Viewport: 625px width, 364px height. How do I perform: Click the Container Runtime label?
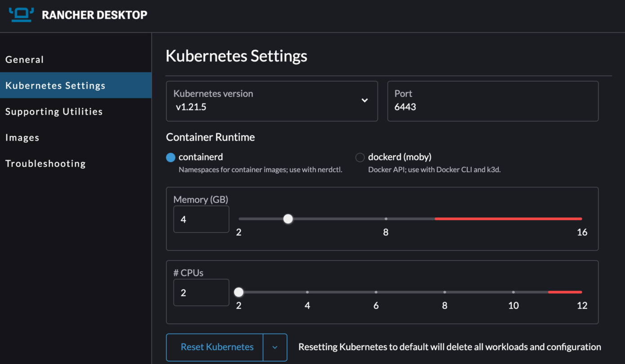click(x=210, y=137)
